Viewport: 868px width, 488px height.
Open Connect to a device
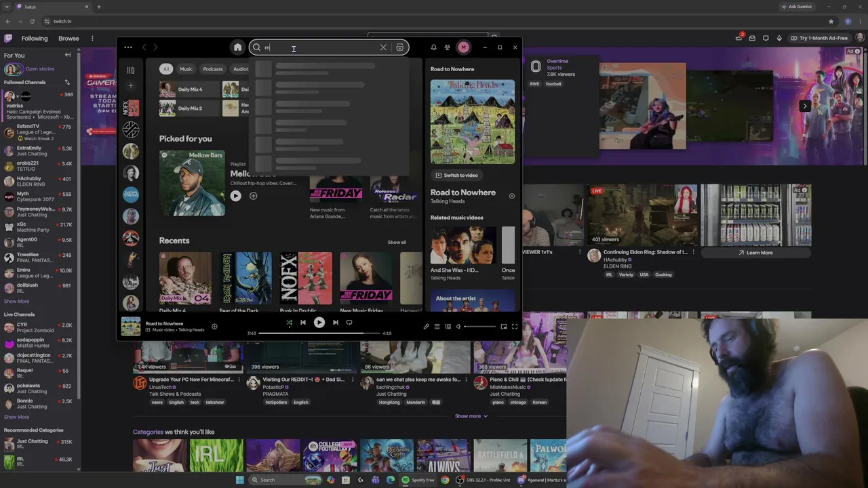coord(448,327)
